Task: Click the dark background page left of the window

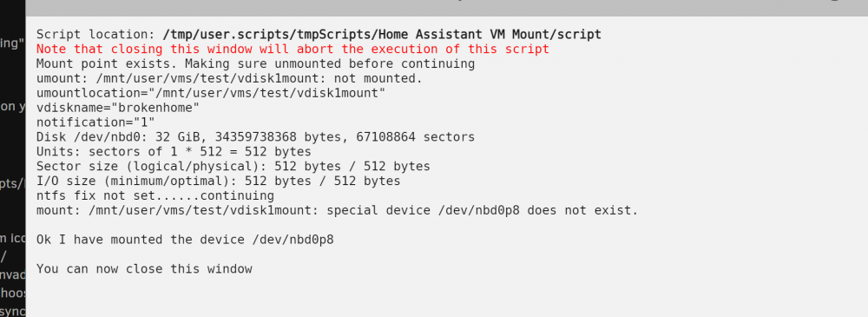Action: (x=12, y=158)
